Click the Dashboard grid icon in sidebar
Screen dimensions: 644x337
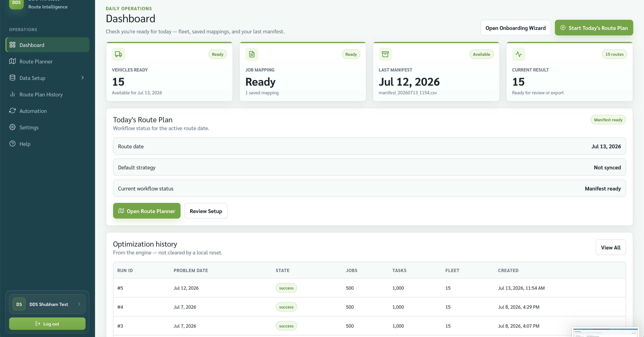[12, 45]
